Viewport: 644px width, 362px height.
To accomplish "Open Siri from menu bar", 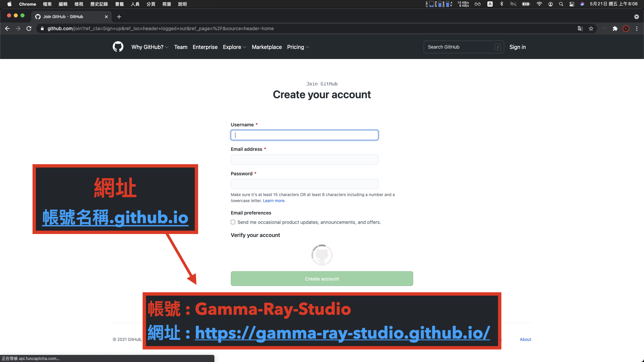I will [582, 4].
